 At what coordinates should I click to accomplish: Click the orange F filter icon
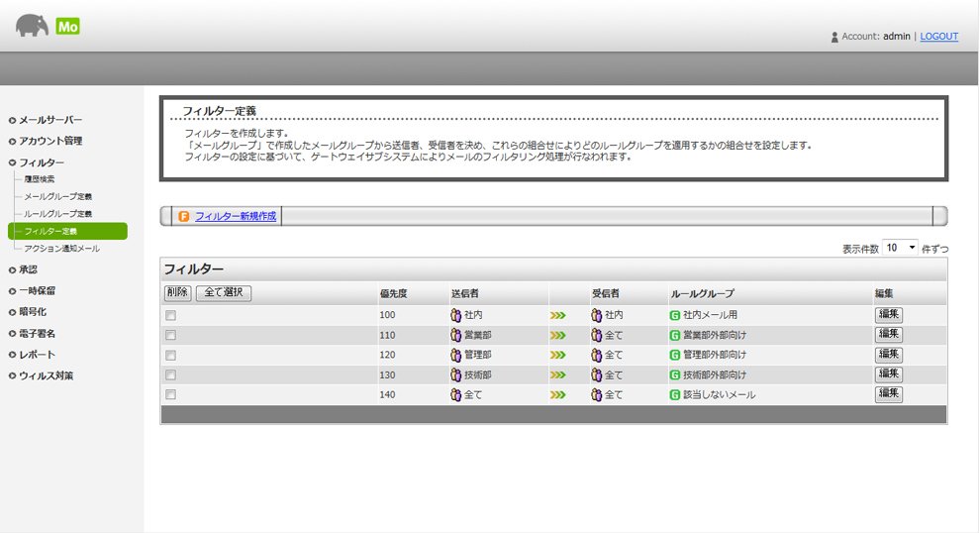click(184, 216)
